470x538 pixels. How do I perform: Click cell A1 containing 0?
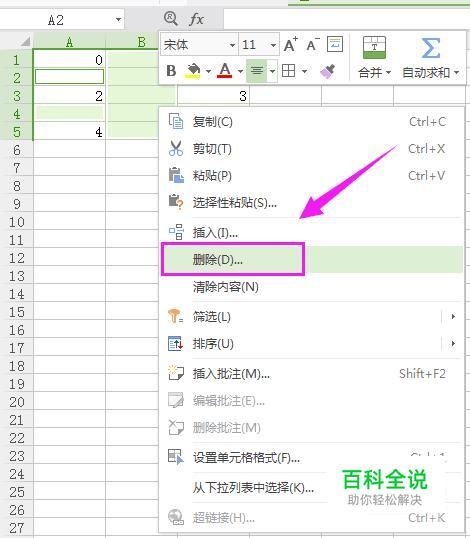69,60
